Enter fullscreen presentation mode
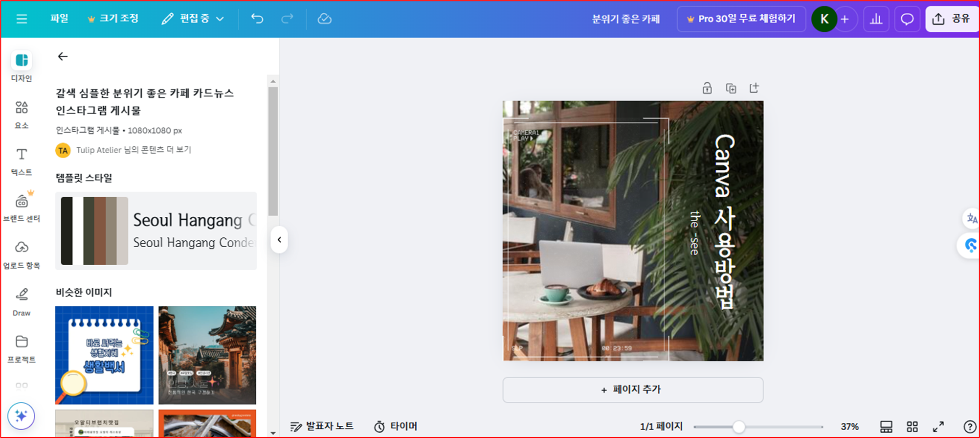The height and width of the screenshot is (438, 980). pyautogui.click(x=938, y=427)
